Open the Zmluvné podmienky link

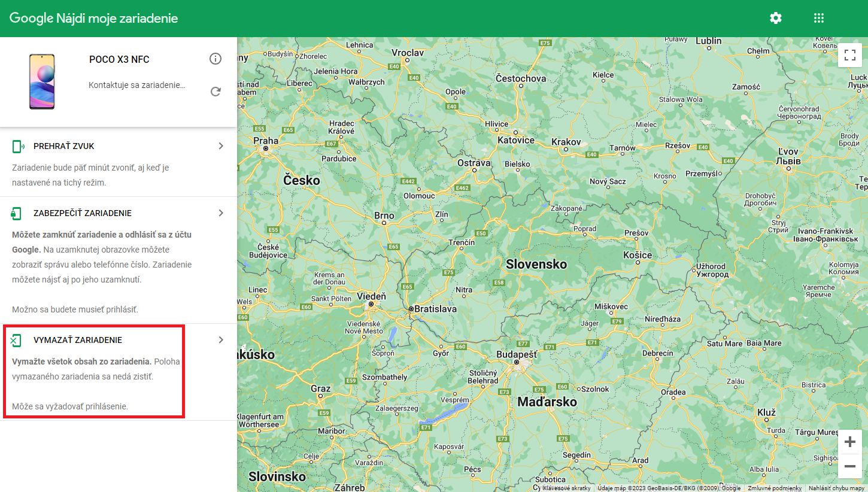(x=773, y=488)
